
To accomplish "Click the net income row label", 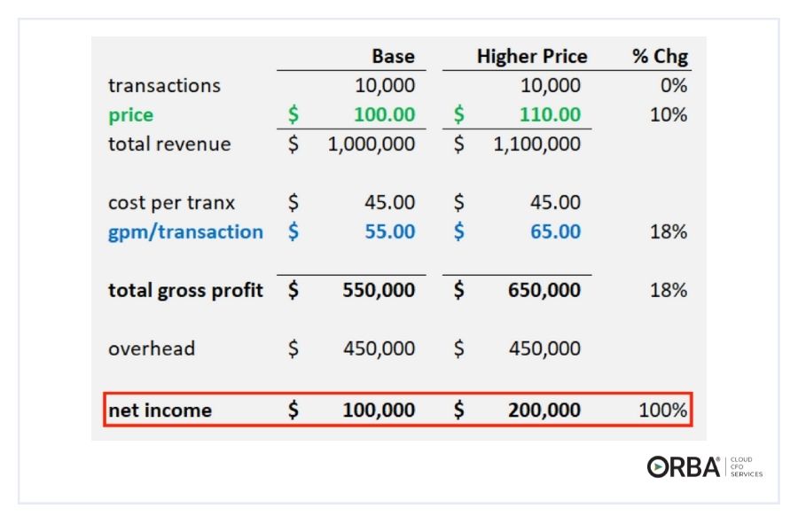I will click(x=160, y=411).
